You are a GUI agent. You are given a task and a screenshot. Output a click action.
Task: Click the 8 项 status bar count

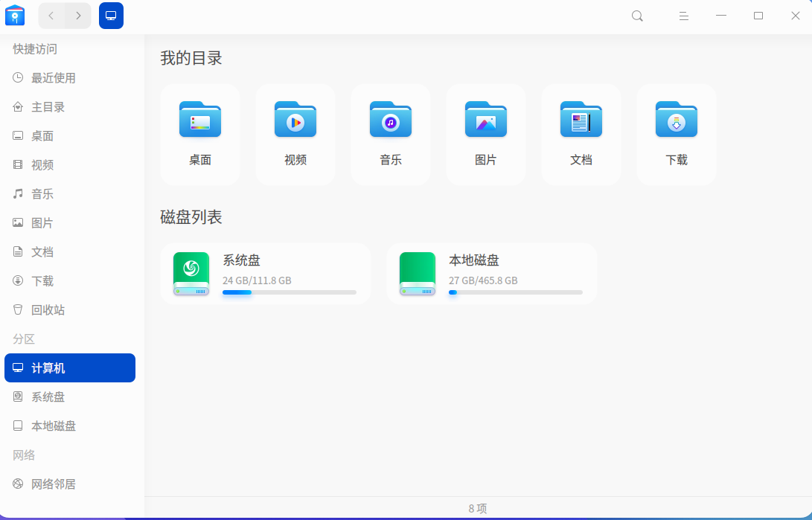(478, 509)
